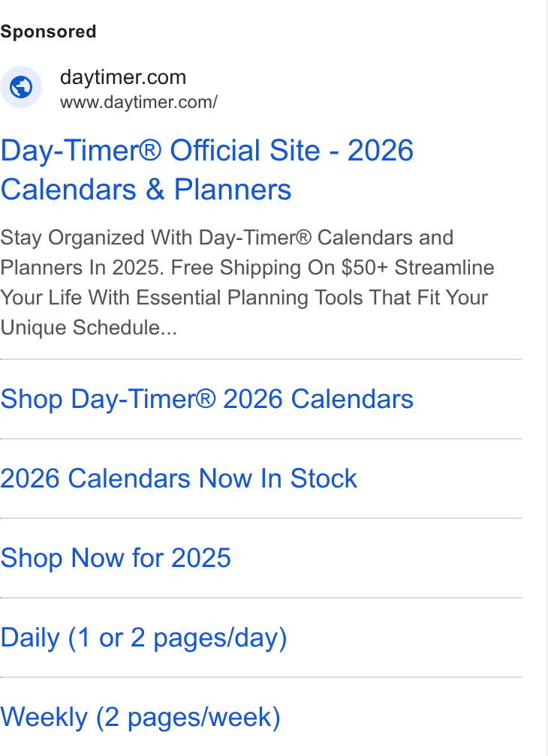
Task: Follow the 'Shop Now for 2025' link
Action: click(x=116, y=558)
